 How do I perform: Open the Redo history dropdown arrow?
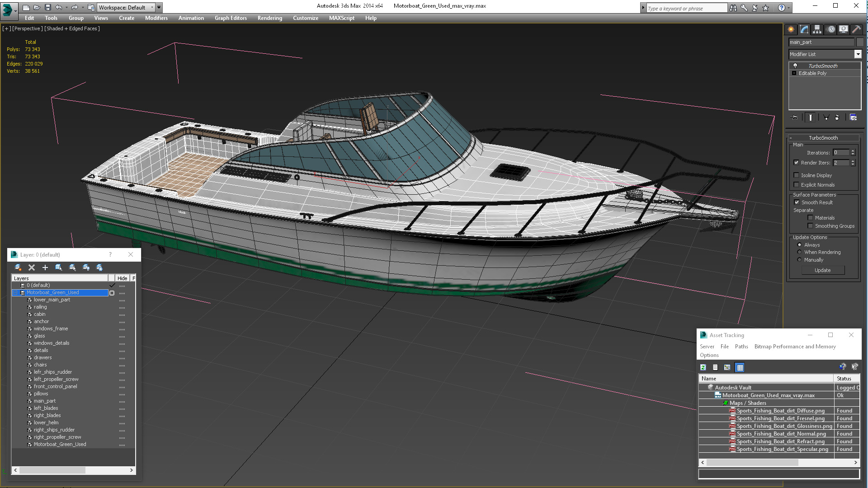tap(82, 7)
